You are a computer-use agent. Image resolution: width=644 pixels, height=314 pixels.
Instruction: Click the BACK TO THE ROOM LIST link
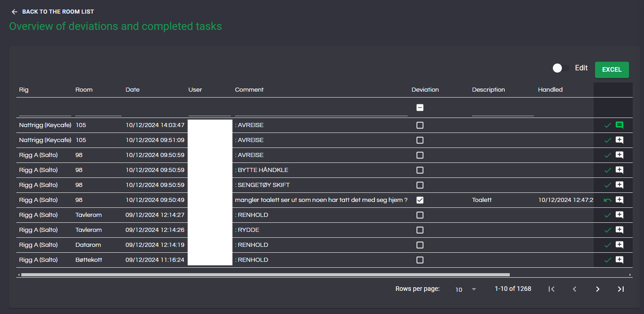[58, 12]
